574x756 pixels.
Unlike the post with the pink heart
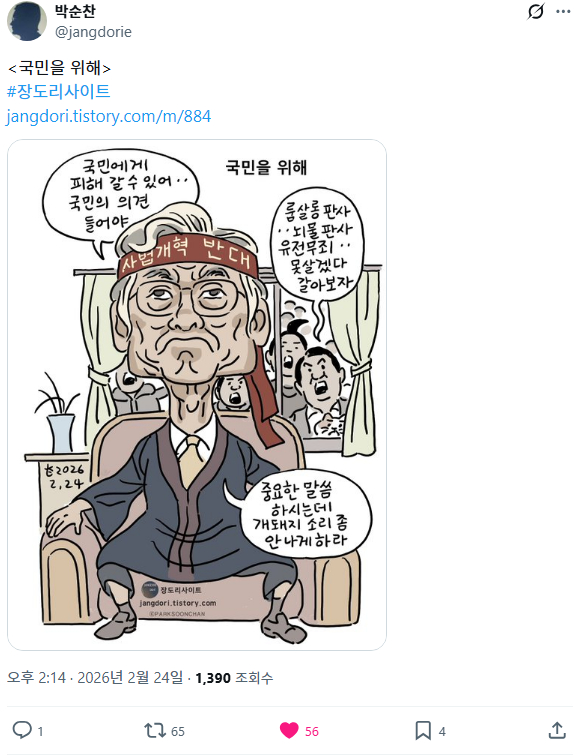pyautogui.click(x=289, y=730)
